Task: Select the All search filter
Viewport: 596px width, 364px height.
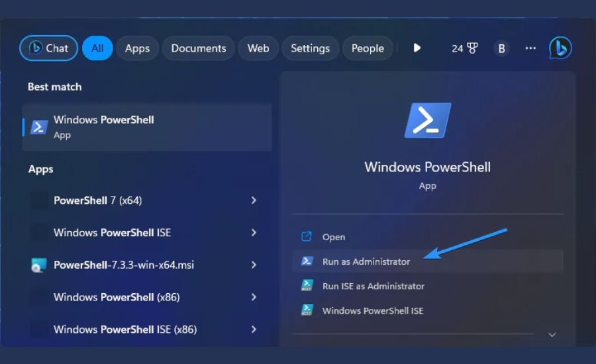Action: point(97,48)
